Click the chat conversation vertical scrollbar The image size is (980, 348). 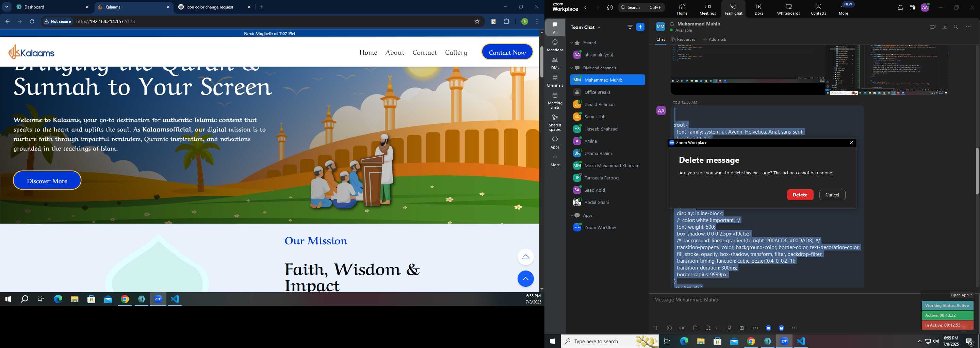[x=977, y=171]
